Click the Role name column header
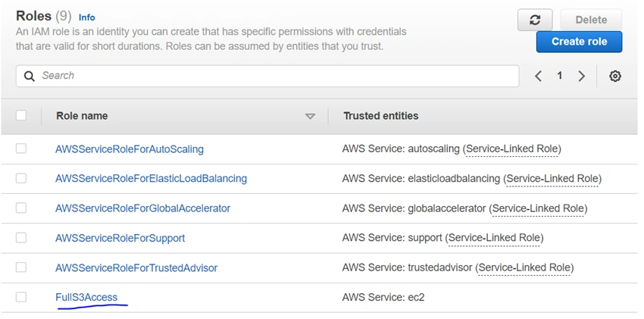Viewport: 644px width, 319px height. pyautogui.click(x=82, y=116)
